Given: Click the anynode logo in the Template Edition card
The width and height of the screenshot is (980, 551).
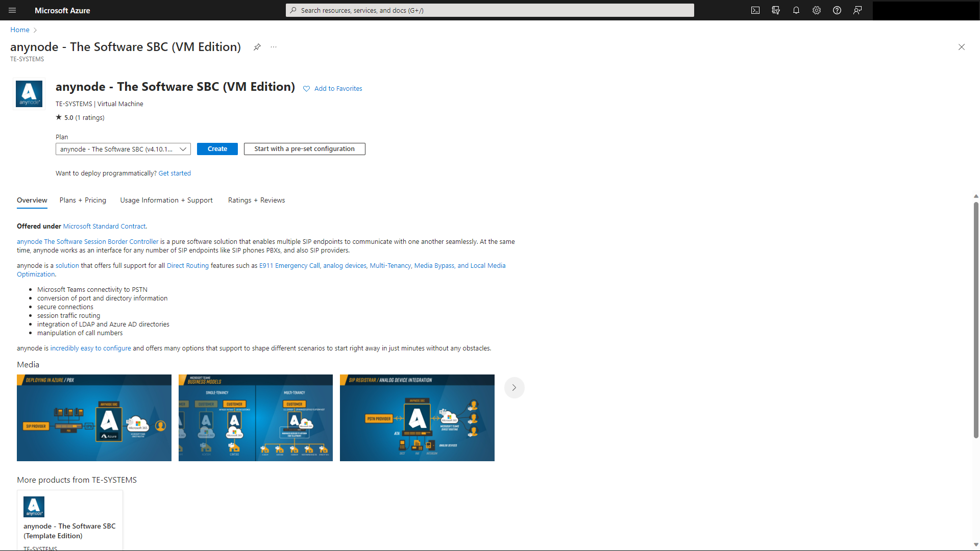Looking at the screenshot, I should (34, 507).
